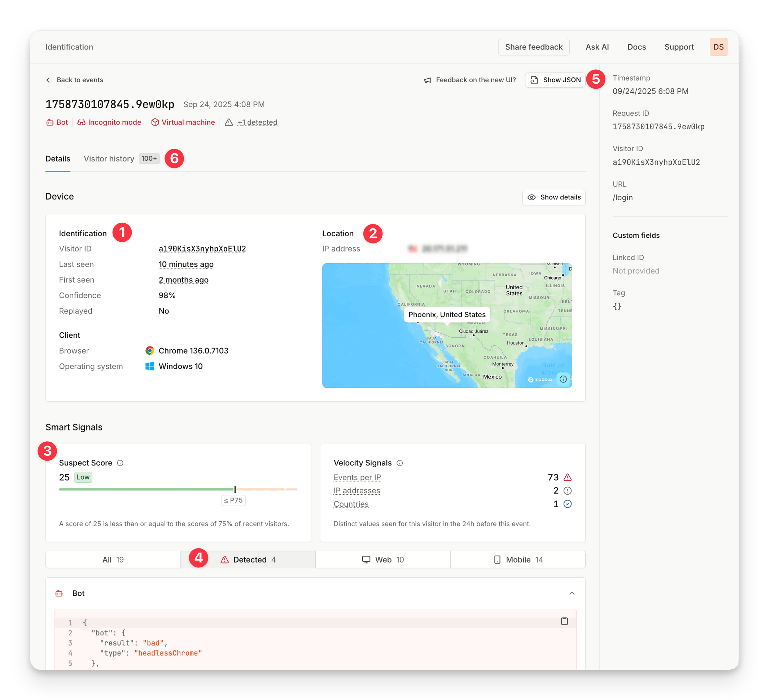
Task: Collapse the Bot signal panel chevron
Action: [x=572, y=594]
